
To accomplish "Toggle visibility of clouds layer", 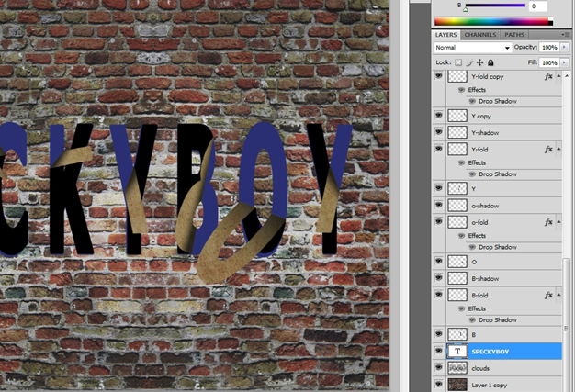I will click(438, 367).
